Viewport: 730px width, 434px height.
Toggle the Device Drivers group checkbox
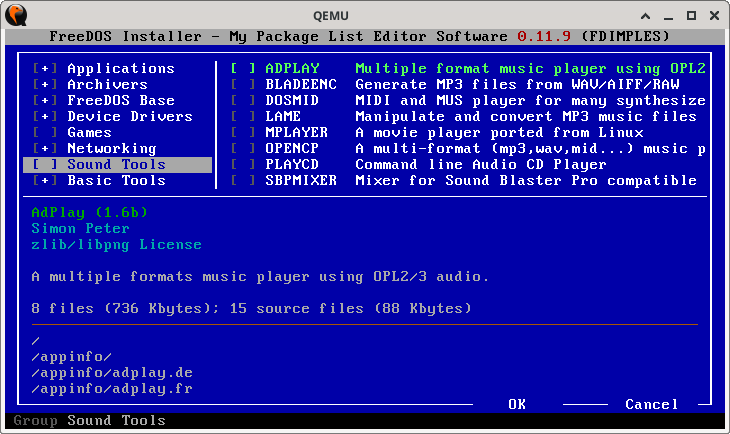click(x=45, y=116)
